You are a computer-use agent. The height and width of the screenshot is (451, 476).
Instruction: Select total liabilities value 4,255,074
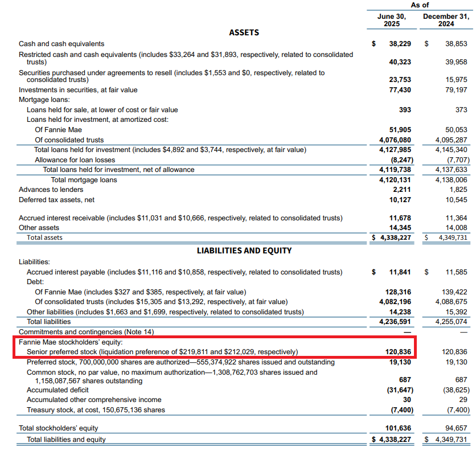(451, 322)
